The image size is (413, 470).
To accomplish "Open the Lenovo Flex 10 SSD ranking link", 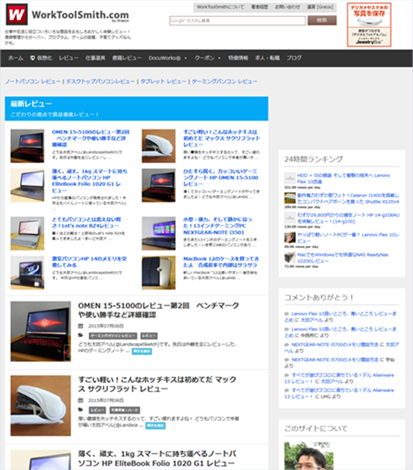I will pyautogui.click(x=343, y=178).
